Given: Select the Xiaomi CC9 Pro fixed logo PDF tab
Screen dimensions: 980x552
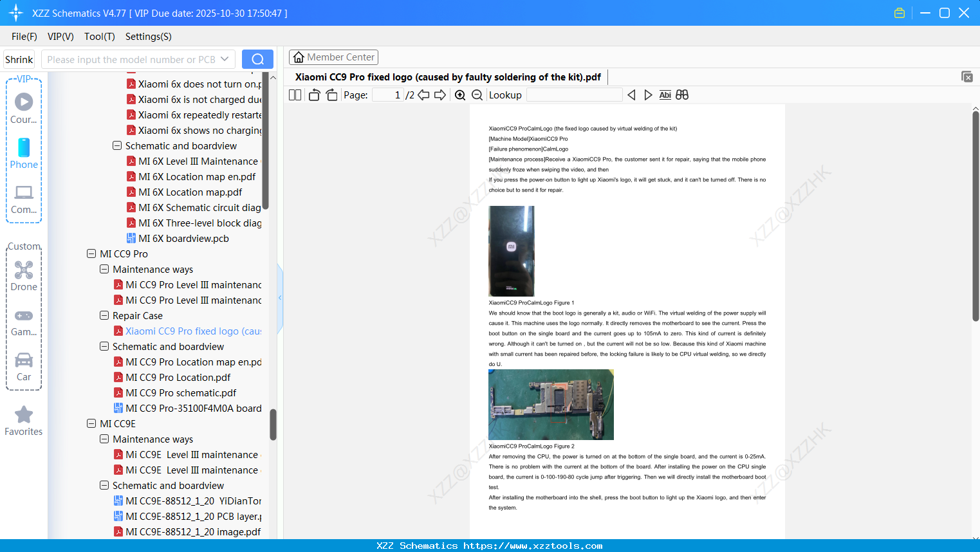Looking at the screenshot, I should pyautogui.click(x=448, y=77).
